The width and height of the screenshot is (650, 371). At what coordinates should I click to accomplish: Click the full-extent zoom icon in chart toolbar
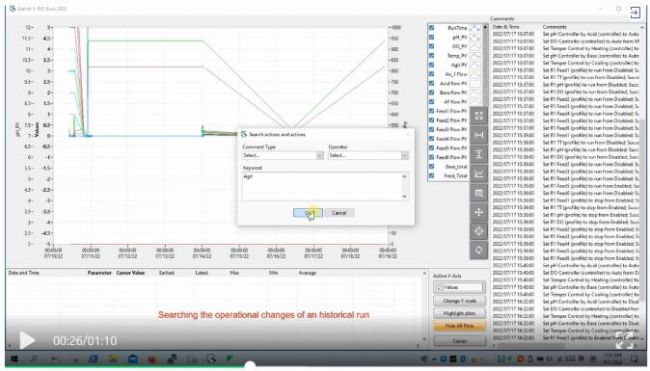click(x=479, y=116)
